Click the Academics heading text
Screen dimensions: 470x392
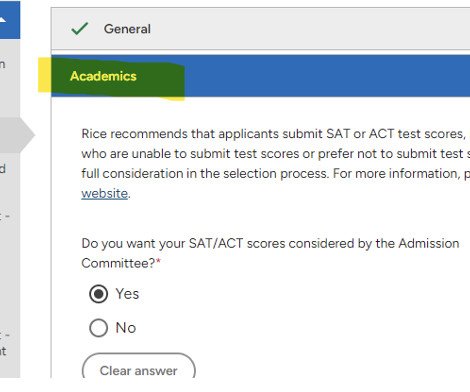click(x=103, y=76)
